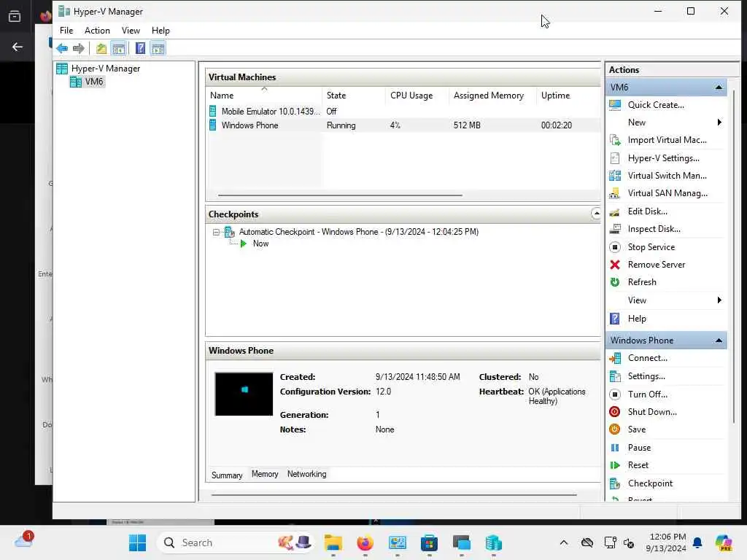The width and height of the screenshot is (747, 560).
Task: Open the Help menu
Action: click(x=160, y=31)
